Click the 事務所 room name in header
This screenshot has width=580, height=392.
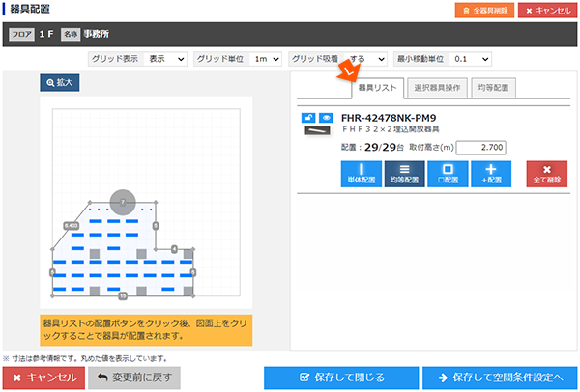96,34
